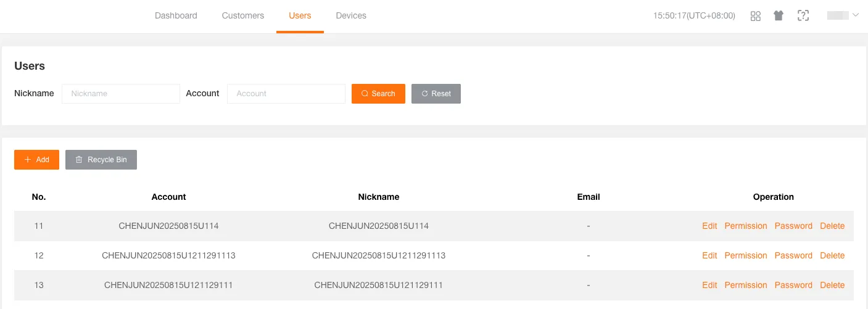Switch to the Dashboard tab

176,16
